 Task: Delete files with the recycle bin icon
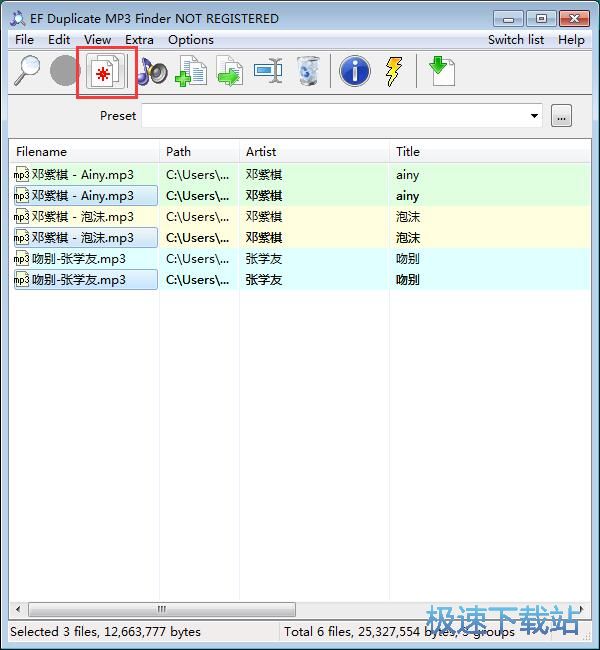coord(308,71)
